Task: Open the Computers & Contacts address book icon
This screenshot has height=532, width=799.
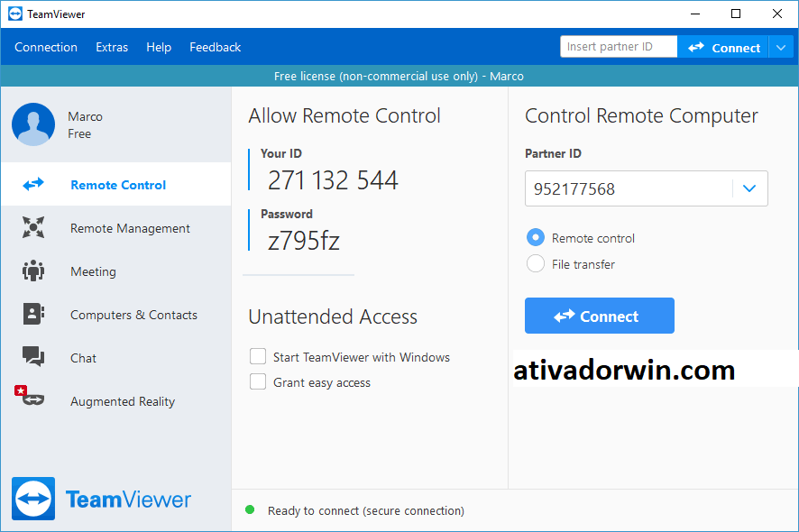Action: click(x=33, y=314)
